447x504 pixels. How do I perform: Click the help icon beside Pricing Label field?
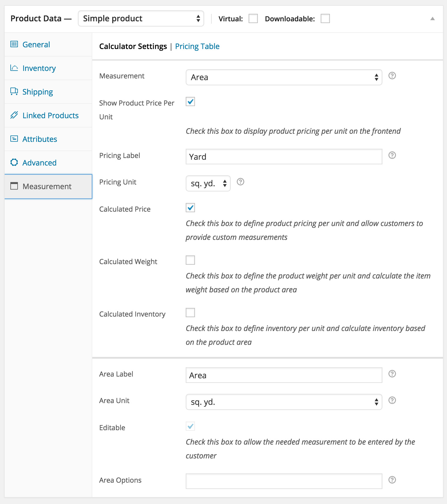(392, 155)
